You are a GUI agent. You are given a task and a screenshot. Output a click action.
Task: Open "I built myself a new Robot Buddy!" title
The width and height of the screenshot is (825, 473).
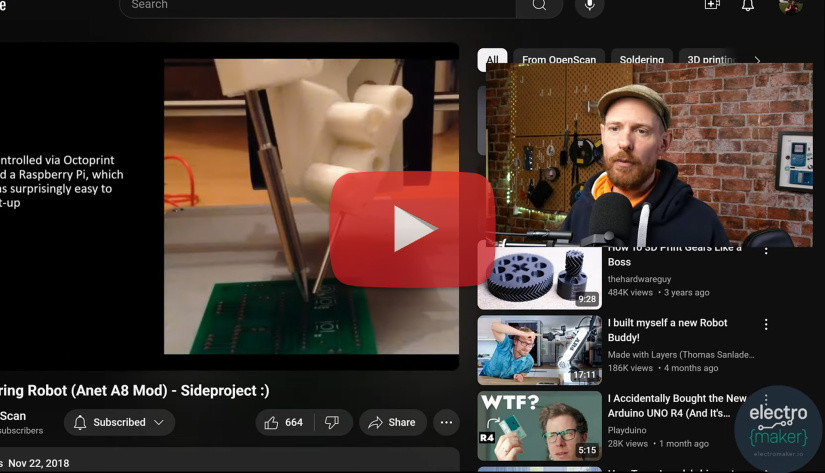click(x=667, y=330)
